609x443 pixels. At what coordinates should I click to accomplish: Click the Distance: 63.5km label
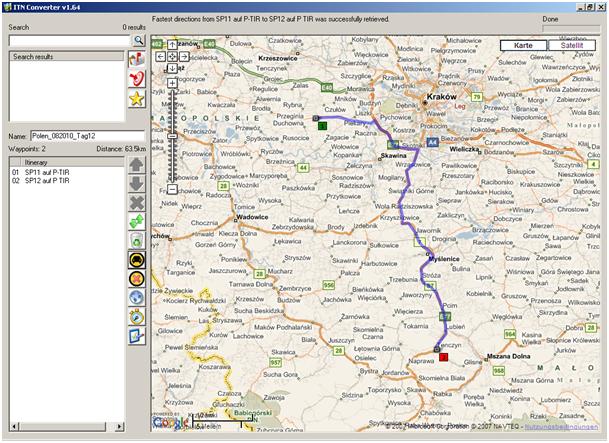(x=121, y=149)
